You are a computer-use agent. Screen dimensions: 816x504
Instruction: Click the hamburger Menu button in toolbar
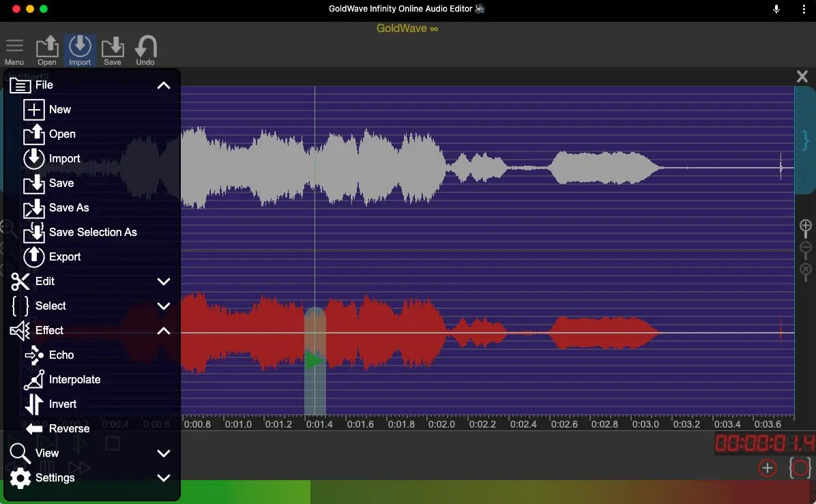14,51
